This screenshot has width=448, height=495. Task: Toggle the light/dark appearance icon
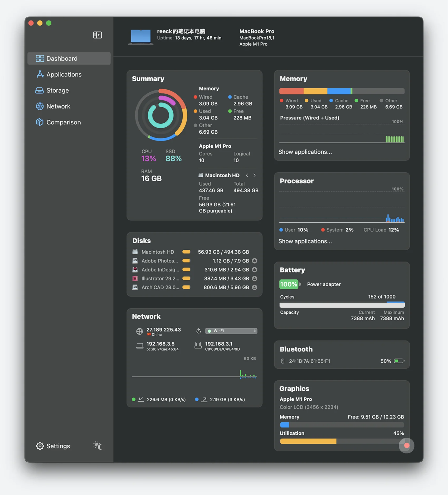click(98, 445)
